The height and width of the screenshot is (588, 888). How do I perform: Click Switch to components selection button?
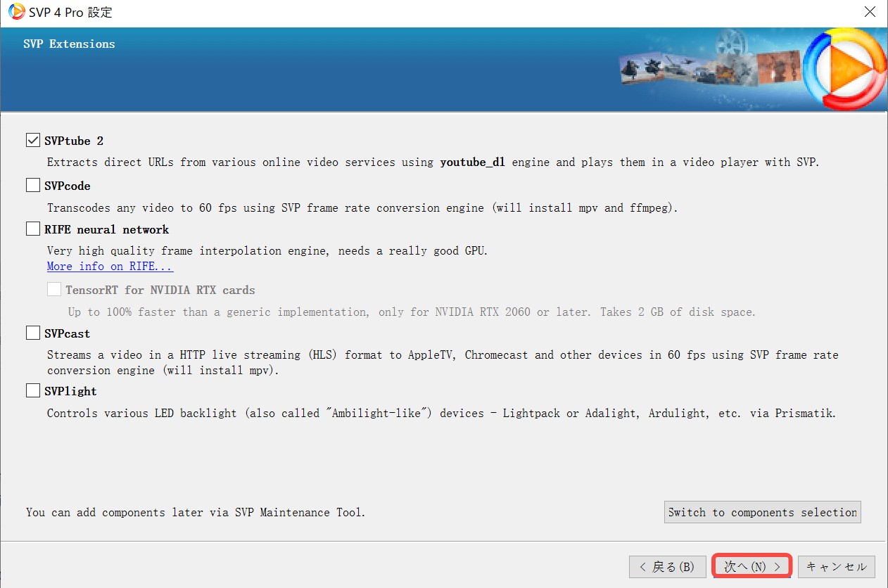[763, 512]
